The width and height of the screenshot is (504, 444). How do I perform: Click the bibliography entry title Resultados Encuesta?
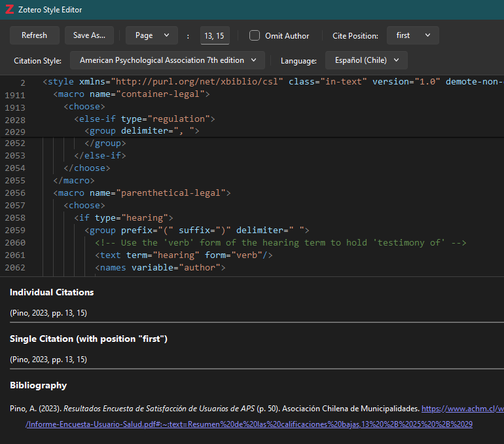point(159,409)
